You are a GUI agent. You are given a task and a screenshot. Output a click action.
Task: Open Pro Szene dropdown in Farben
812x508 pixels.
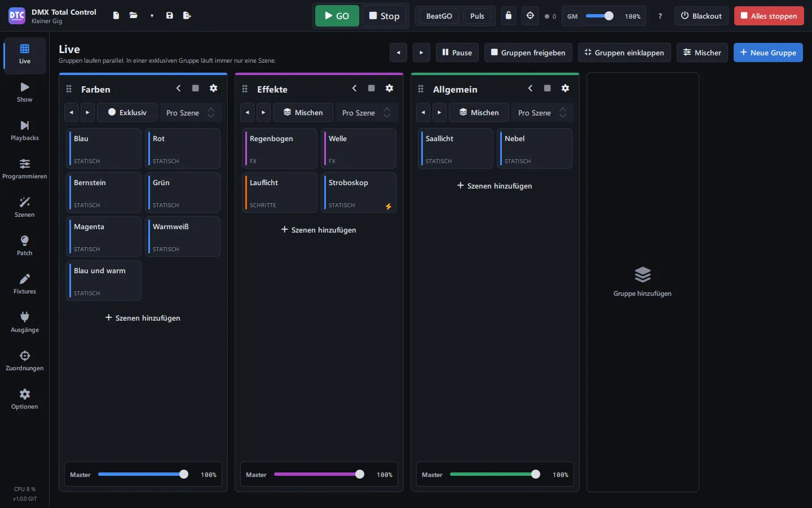(191, 113)
